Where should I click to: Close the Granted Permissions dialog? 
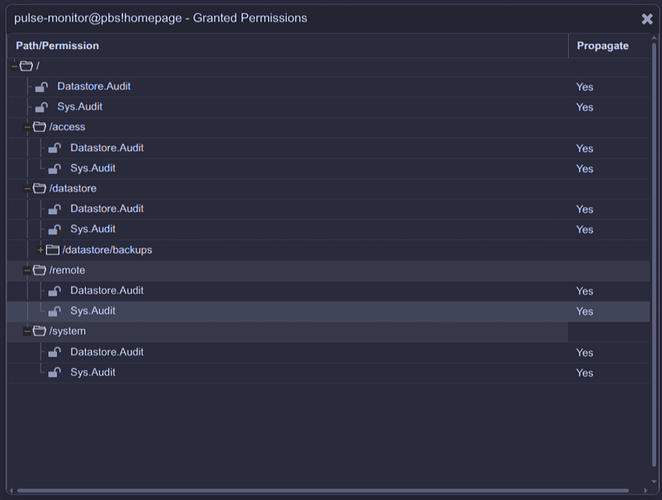coord(647,19)
